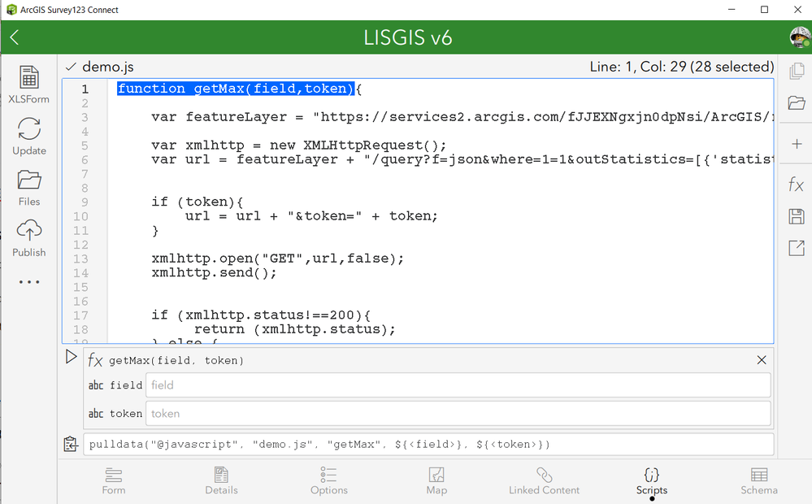Click the var xmlhttp = new XMLHttpRequest line
The image size is (812, 504).
click(x=299, y=146)
